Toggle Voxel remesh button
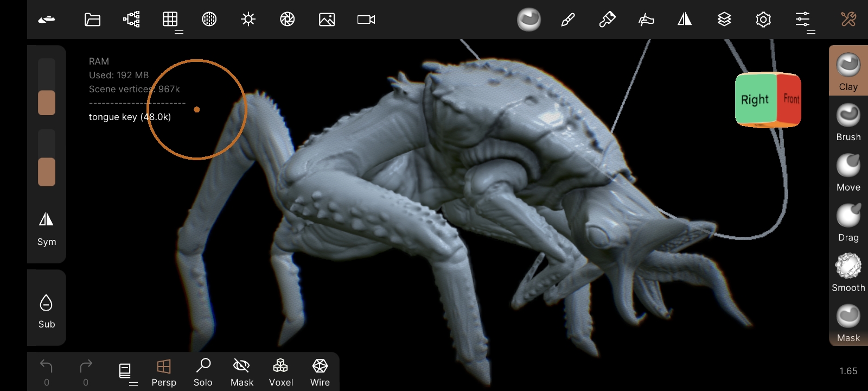This screenshot has width=868, height=391. coord(281,373)
